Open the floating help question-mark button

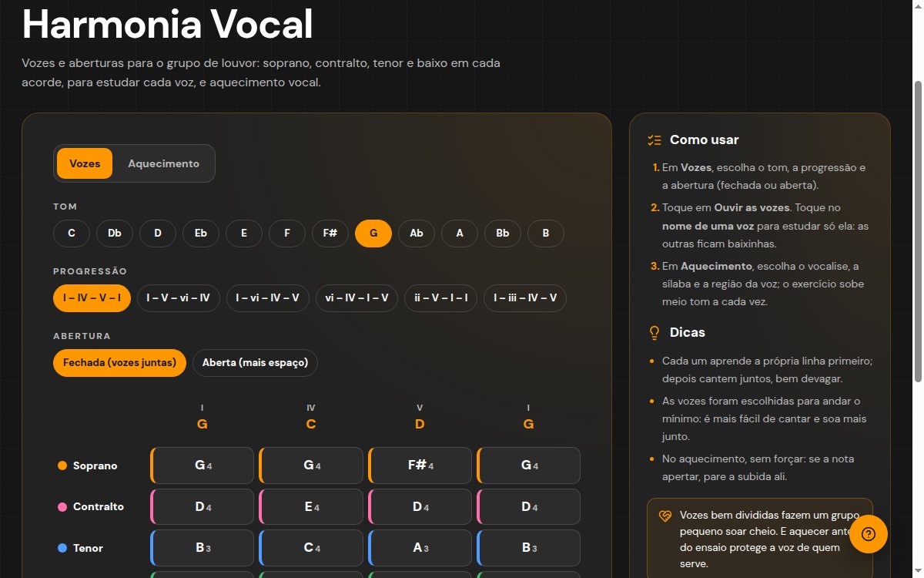click(x=869, y=534)
